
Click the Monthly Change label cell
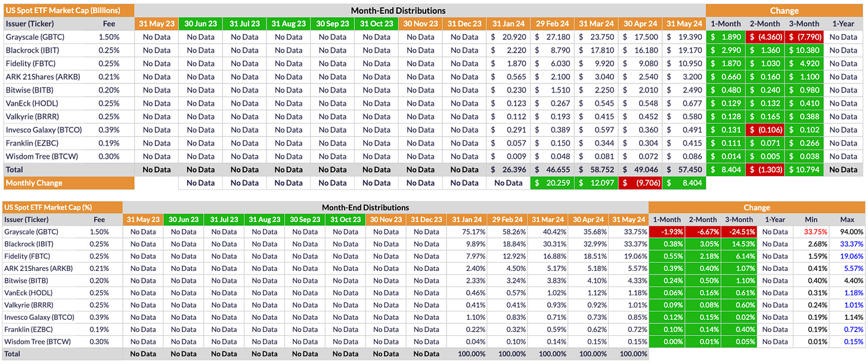69,183
